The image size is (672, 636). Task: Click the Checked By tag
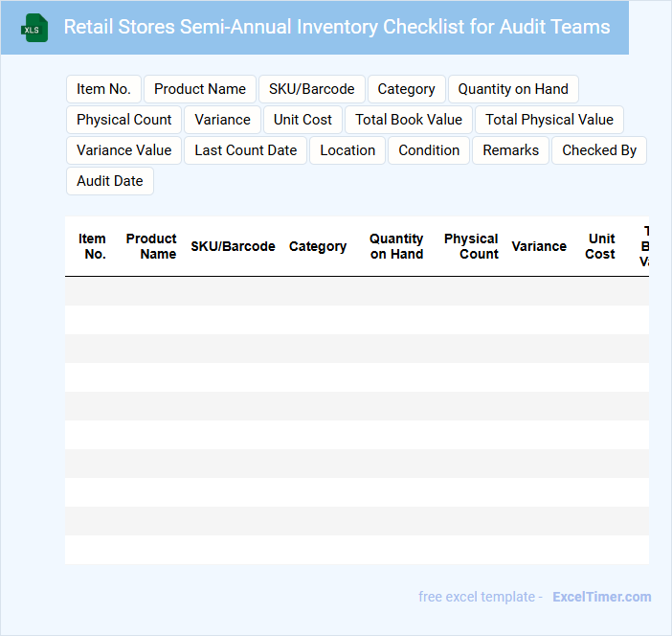pos(599,150)
